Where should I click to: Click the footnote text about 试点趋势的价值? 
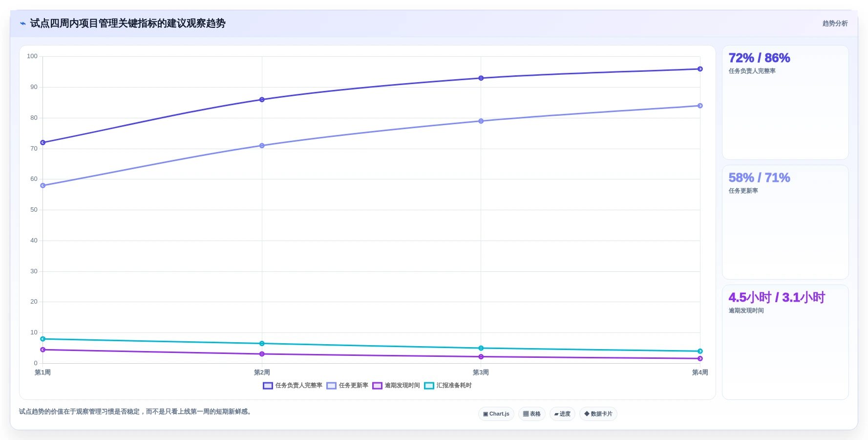(136, 412)
